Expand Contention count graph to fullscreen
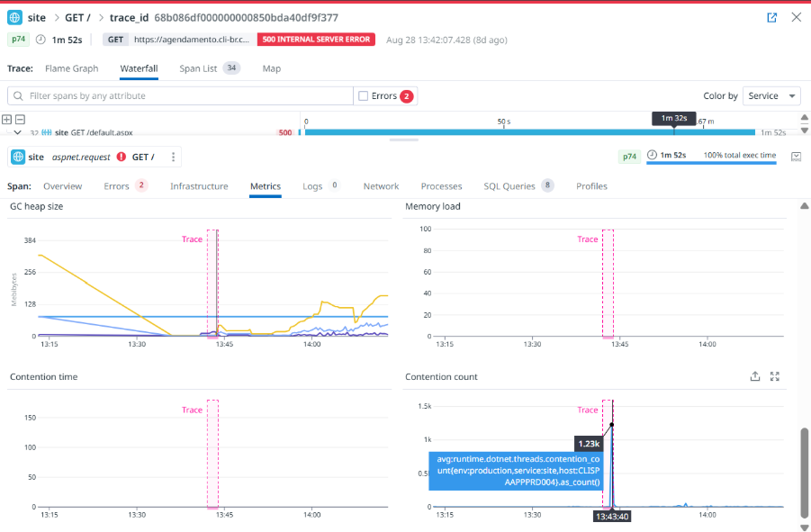The height and width of the screenshot is (532, 811). 775,377
